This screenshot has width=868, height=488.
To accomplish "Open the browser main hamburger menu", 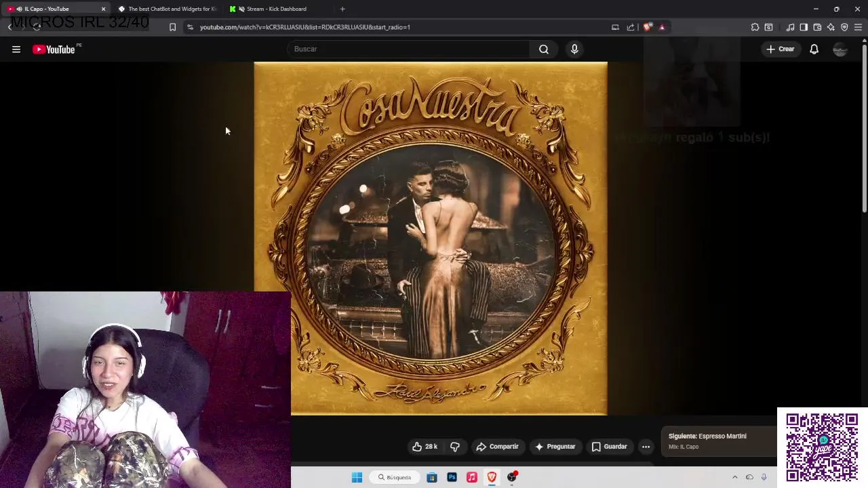I will (858, 27).
